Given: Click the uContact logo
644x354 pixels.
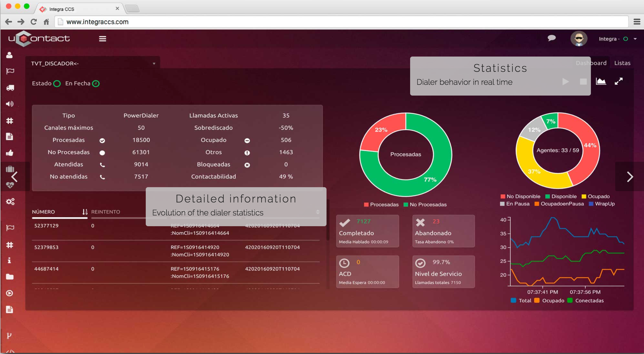Looking at the screenshot, I should (x=39, y=38).
